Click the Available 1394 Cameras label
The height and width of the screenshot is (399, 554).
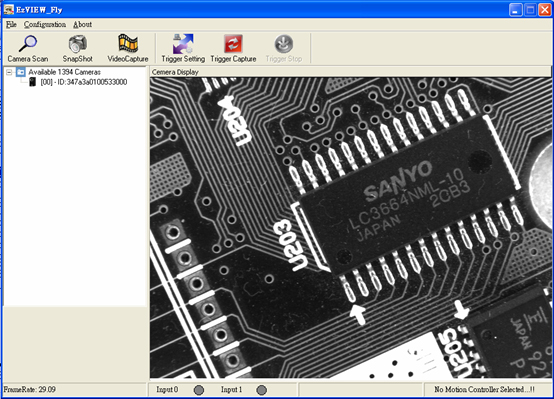click(65, 72)
